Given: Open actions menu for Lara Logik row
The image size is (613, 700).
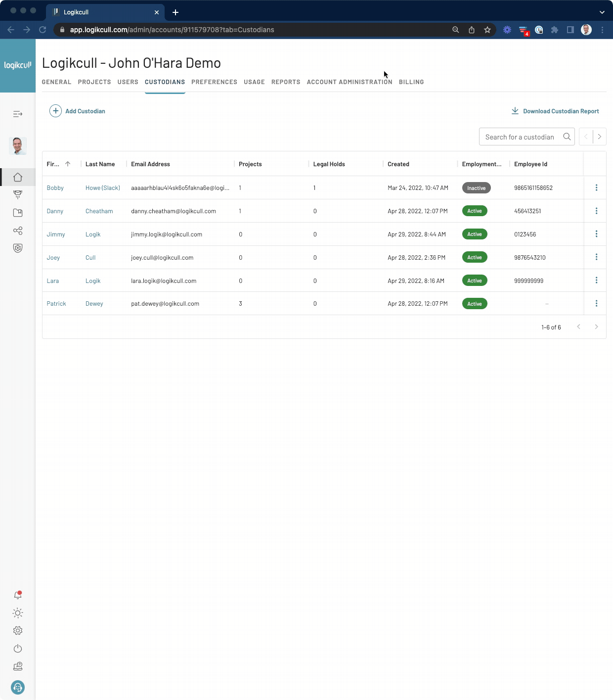Looking at the screenshot, I should 597,280.
